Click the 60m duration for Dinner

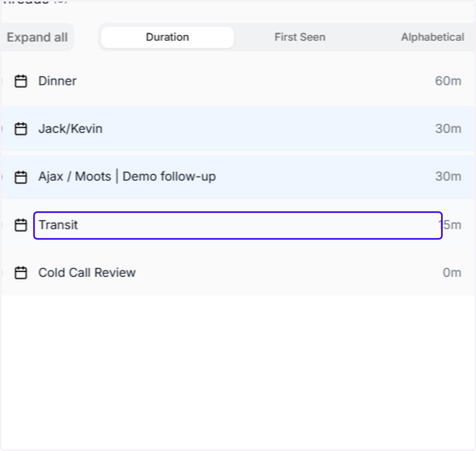click(448, 81)
